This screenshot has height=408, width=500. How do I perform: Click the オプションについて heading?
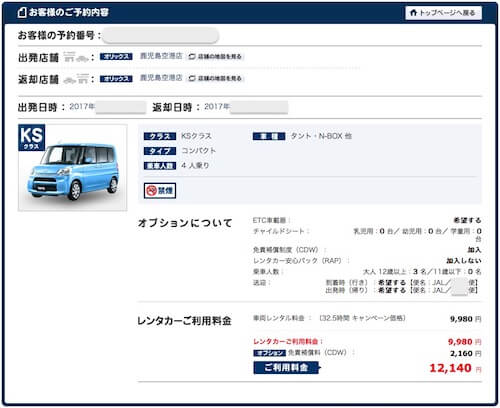coord(185,223)
